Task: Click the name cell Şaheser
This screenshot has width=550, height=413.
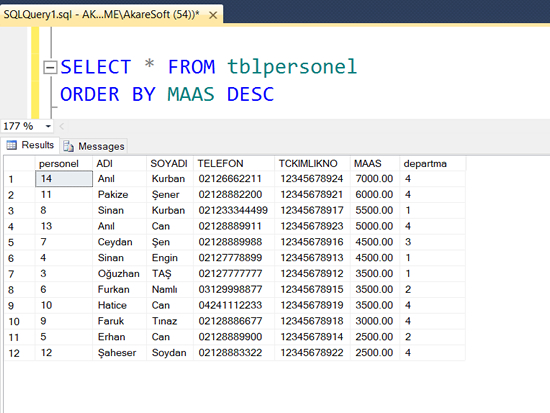Action: point(119,352)
